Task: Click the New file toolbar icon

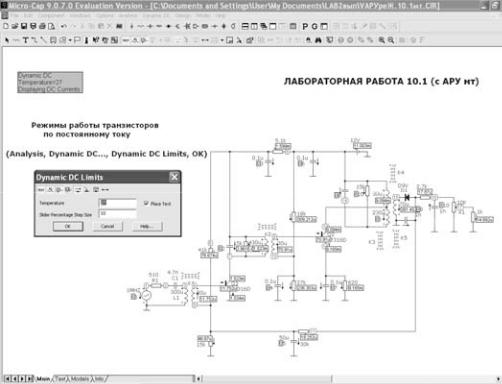Action: (x=6, y=26)
